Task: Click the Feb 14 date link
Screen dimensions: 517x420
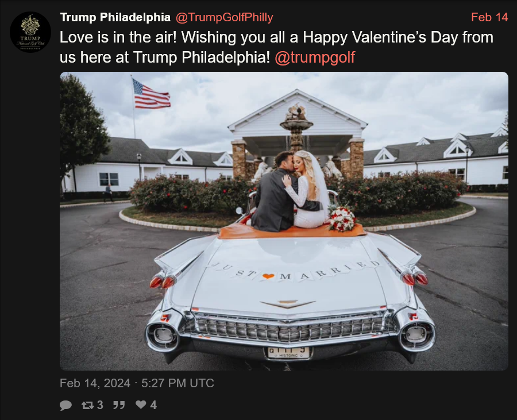Action: pos(489,17)
